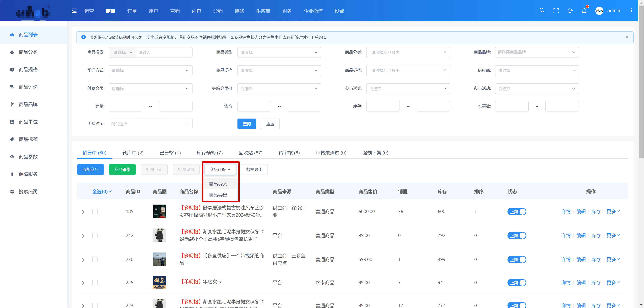Screen dimensions: 644x308
Task: Close the 温馨提示 info banner
Action: tap(627, 37)
